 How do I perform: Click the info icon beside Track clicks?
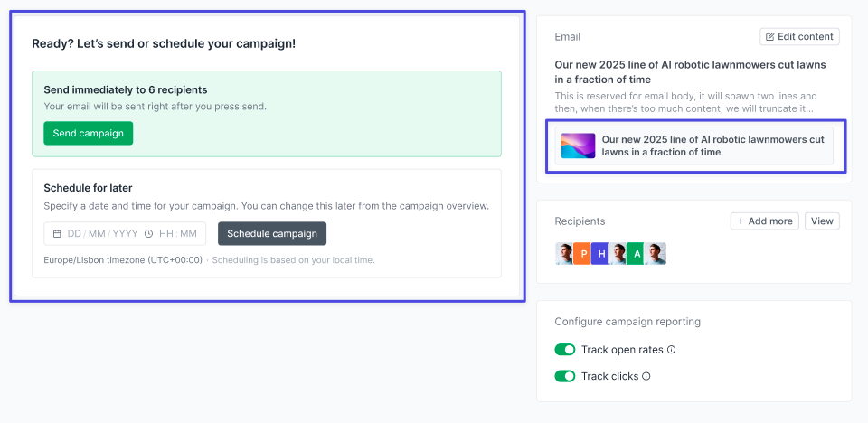point(646,376)
